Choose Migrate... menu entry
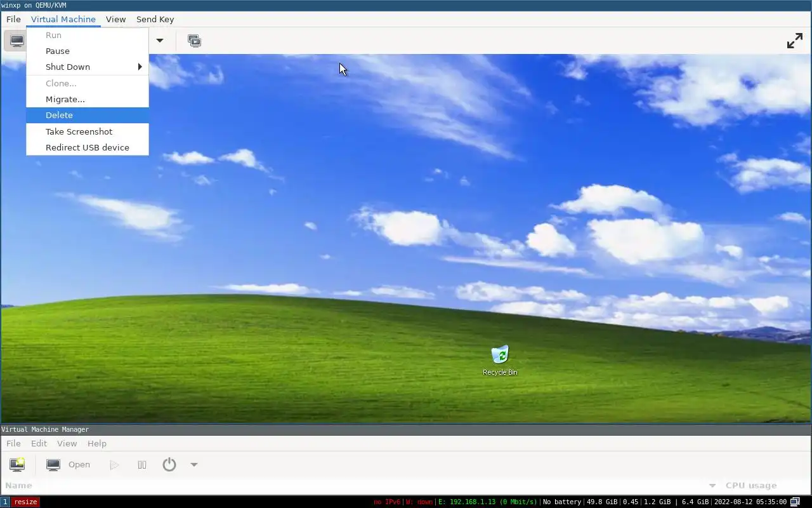Image resolution: width=812 pixels, height=508 pixels. (88, 99)
